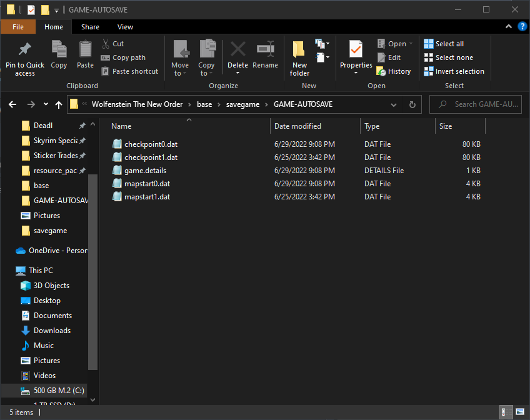This screenshot has width=530, height=420.
Task: Click Invert selection
Action: coord(454,71)
